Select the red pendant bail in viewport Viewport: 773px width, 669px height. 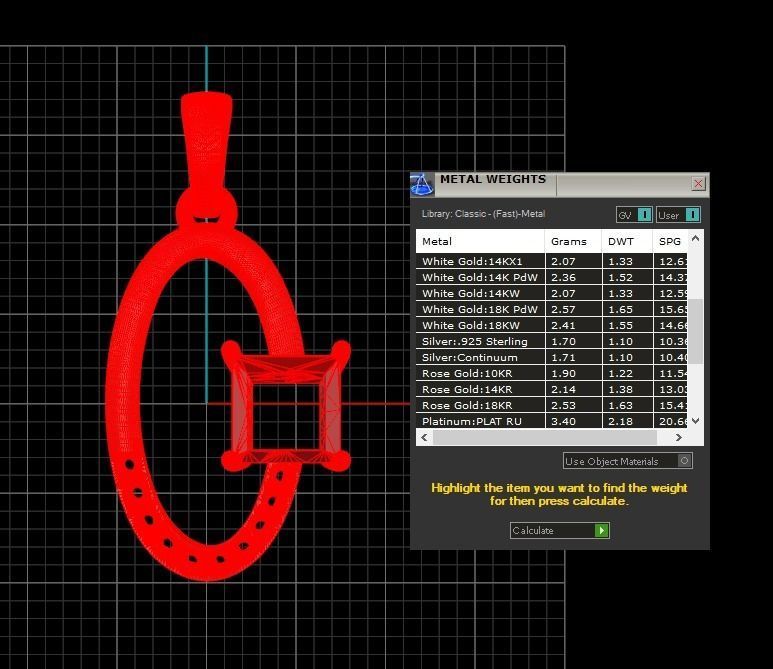[x=207, y=143]
